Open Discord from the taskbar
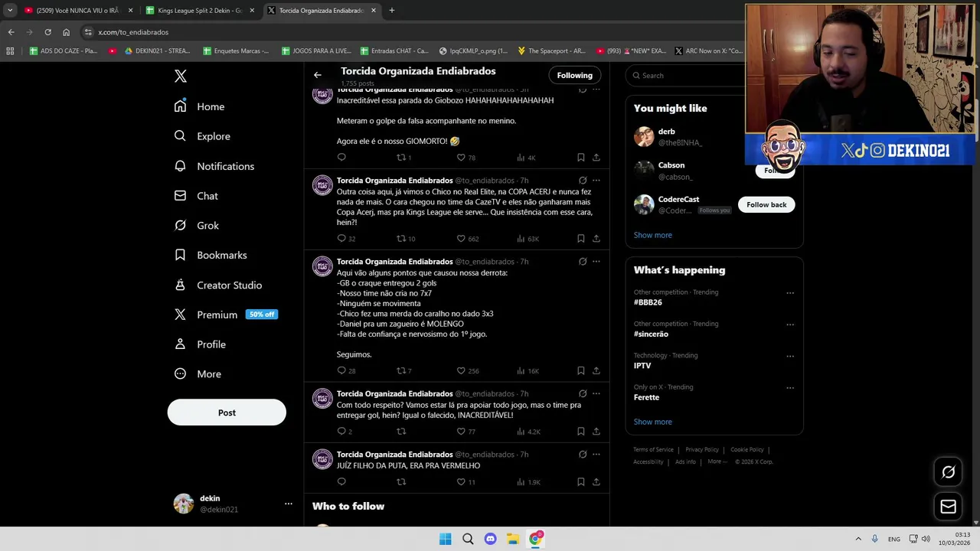 (490, 539)
